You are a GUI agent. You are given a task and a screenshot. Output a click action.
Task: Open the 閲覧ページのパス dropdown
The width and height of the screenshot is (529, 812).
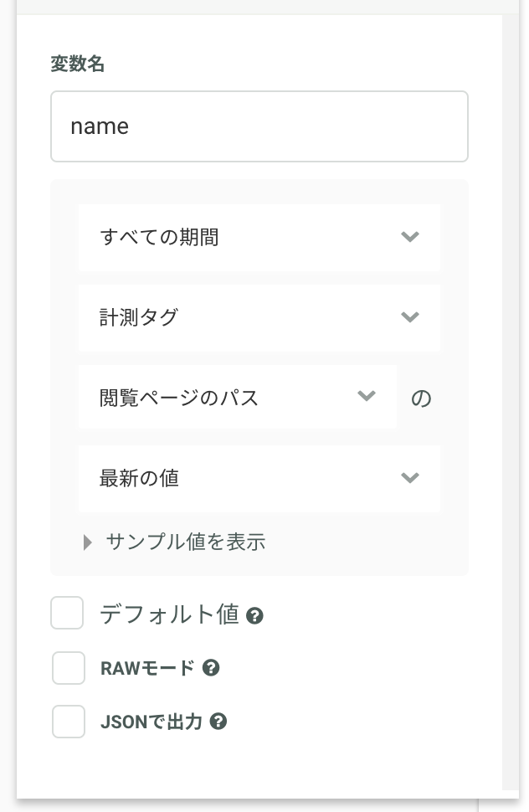[x=238, y=397]
